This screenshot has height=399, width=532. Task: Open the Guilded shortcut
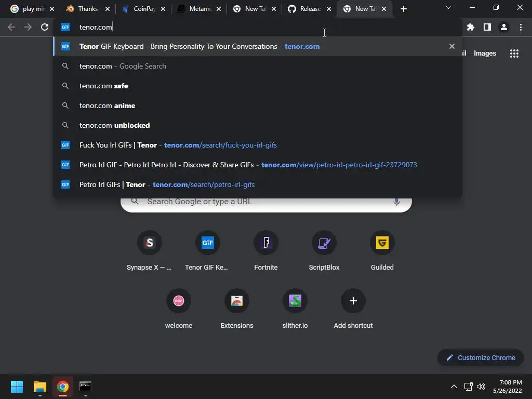(382, 251)
